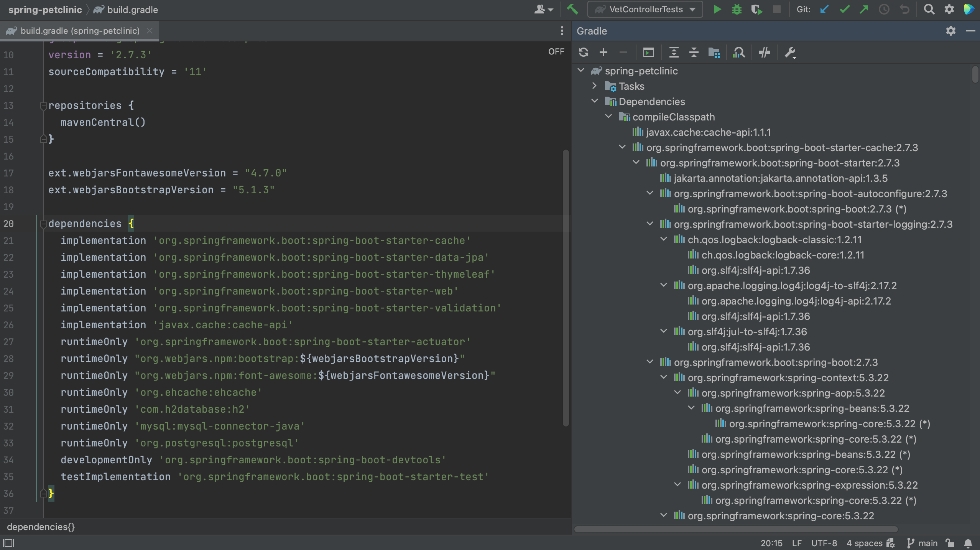Click the Gradle panel horizontal scrollbar
This screenshot has height=550, width=980.
[x=736, y=529]
